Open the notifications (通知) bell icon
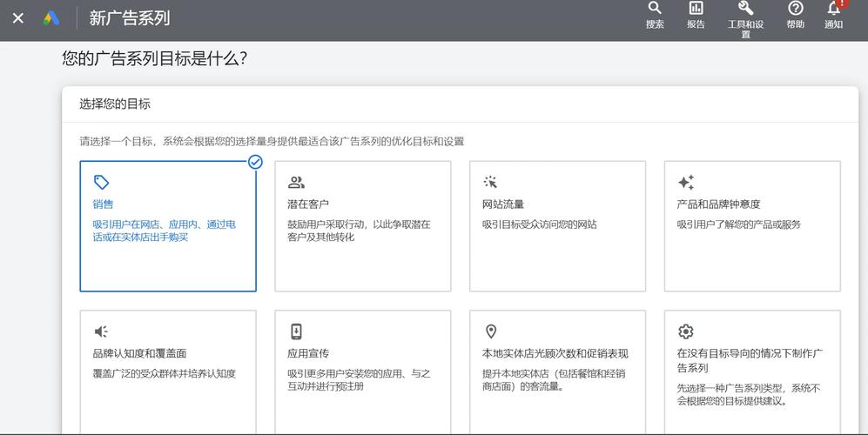The image size is (868, 435). tap(834, 8)
